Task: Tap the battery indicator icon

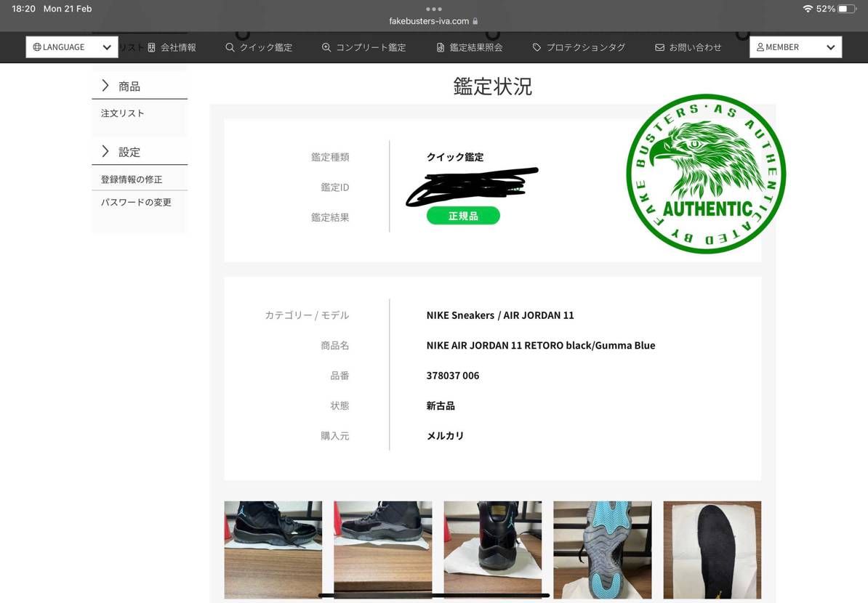Action: pyautogui.click(x=847, y=9)
